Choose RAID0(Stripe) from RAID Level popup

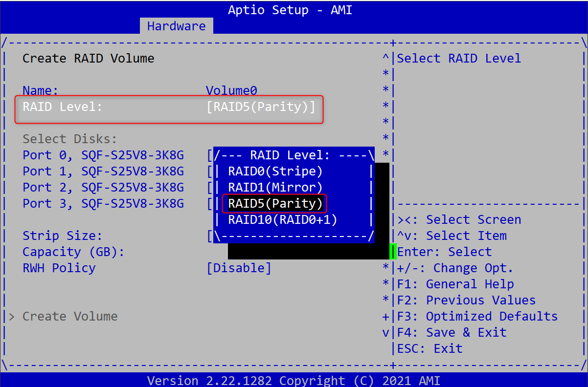click(x=275, y=172)
